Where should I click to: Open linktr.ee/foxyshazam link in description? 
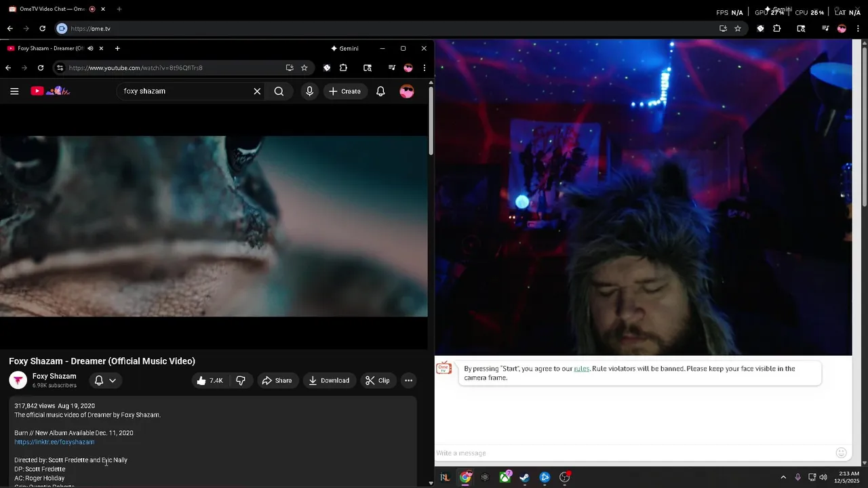pyautogui.click(x=54, y=442)
